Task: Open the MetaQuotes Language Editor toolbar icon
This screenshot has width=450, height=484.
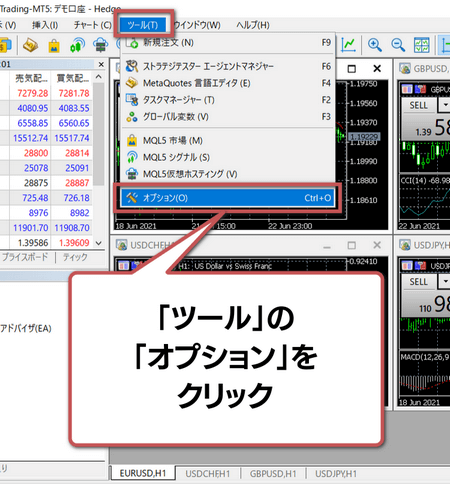Action: point(30,45)
